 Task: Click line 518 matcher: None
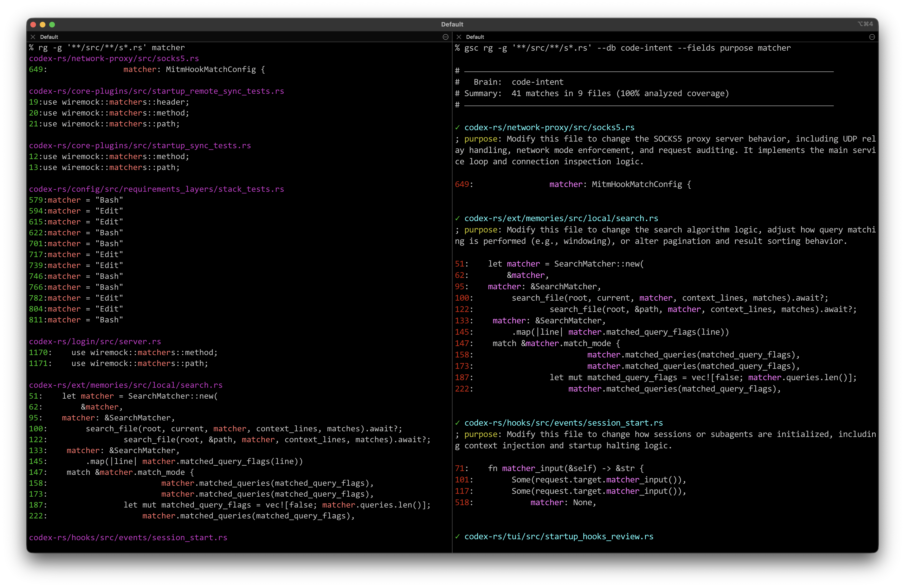click(x=526, y=503)
